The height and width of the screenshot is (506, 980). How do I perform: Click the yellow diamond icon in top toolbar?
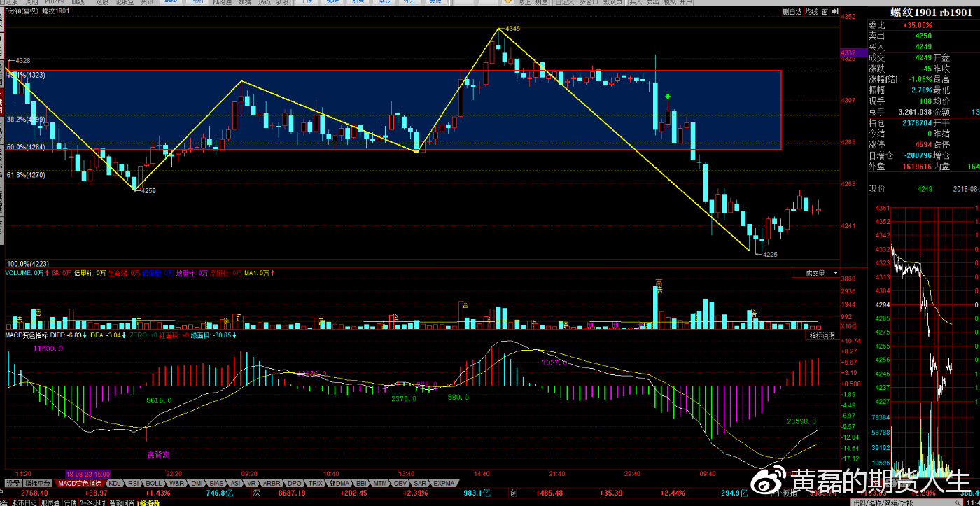pos(507,3)
